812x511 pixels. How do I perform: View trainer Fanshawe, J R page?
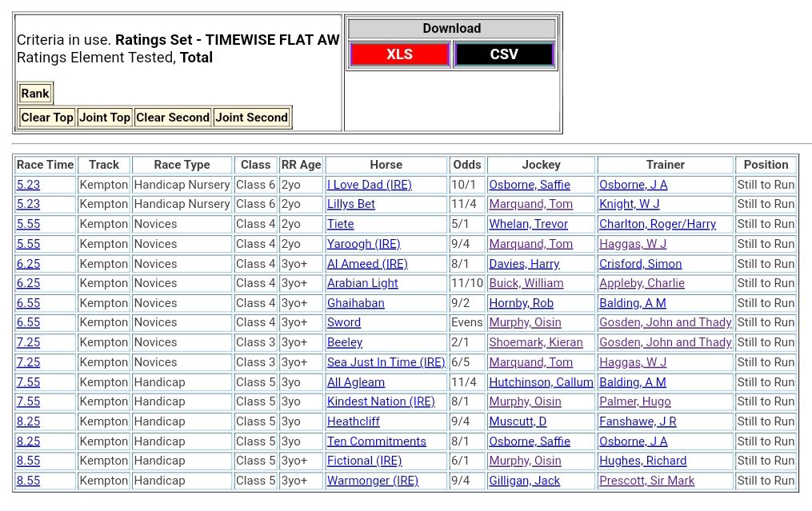638,421
